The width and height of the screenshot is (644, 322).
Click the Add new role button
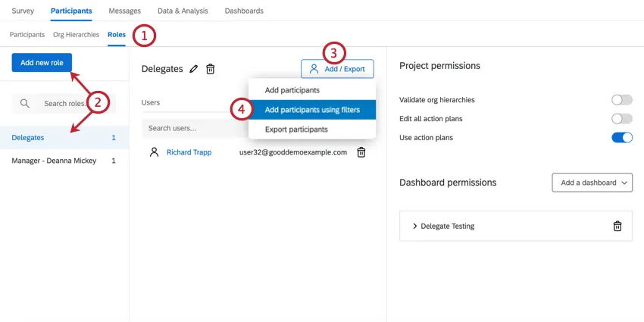42,62
